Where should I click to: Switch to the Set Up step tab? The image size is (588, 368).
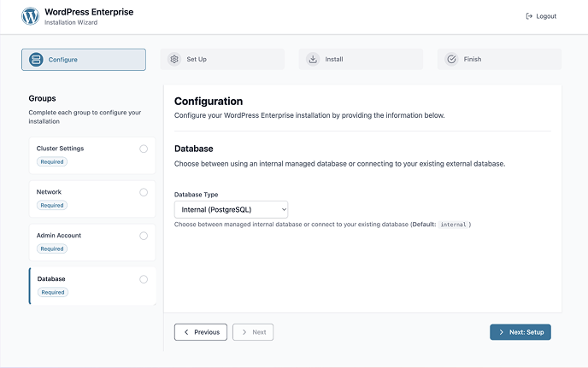click(x=222, y=59)
